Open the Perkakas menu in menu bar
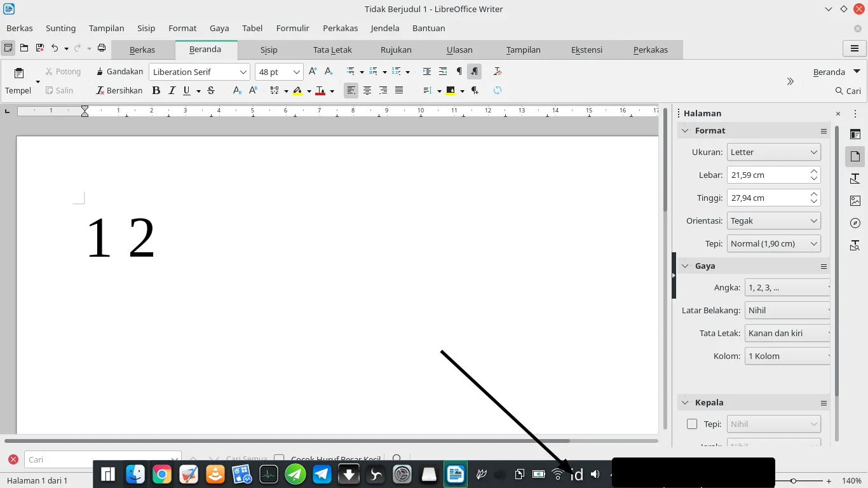Image resolution: width=868 pixels, height=488 pixels. [x=340, y=28]
